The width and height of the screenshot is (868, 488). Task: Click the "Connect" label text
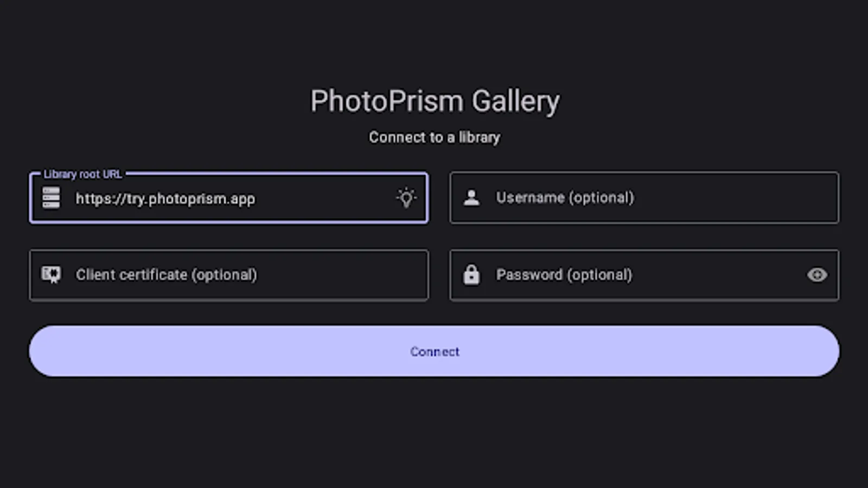click(x=435, y=352)
